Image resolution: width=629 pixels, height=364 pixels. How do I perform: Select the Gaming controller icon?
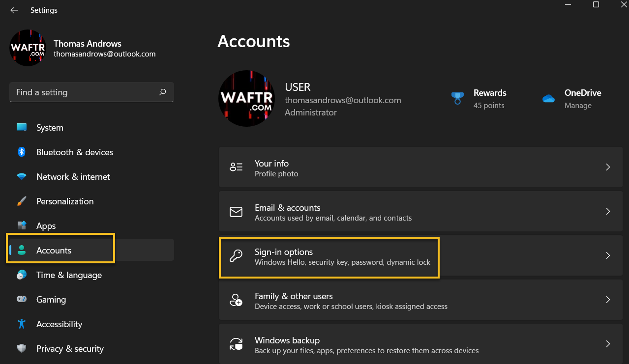[22, 300]
